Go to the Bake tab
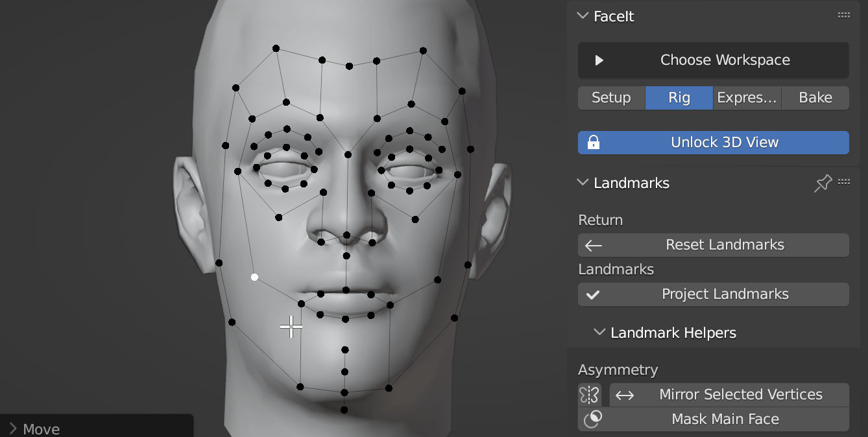This screenshot has width=868, height=437. (815, 98)
